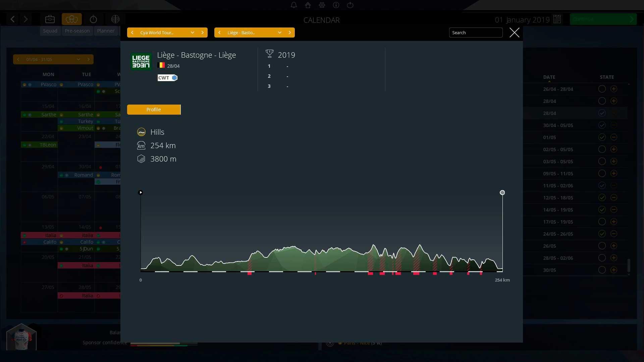
Task: Go to home via house icon
Action: [308, 5]
